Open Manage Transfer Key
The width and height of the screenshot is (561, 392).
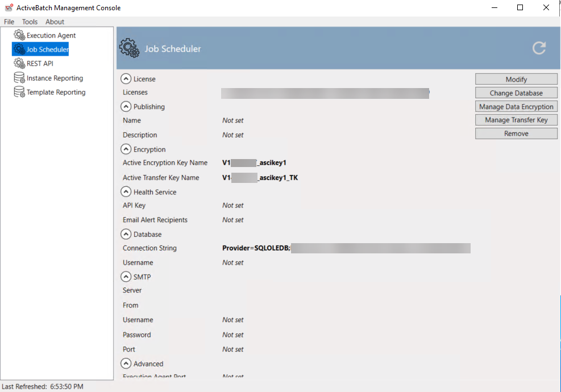coord(516,120)
